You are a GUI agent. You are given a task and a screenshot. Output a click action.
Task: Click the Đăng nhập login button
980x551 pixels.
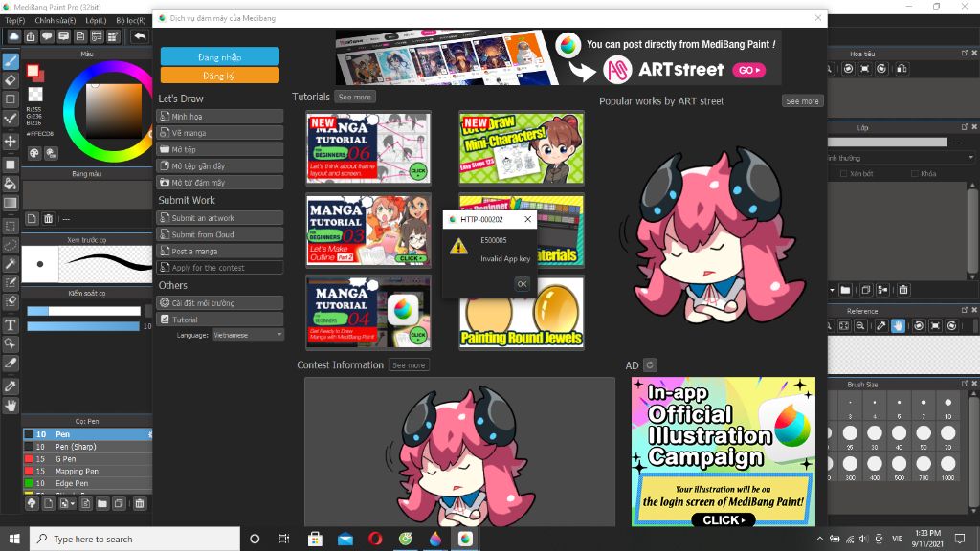point(219,56)
